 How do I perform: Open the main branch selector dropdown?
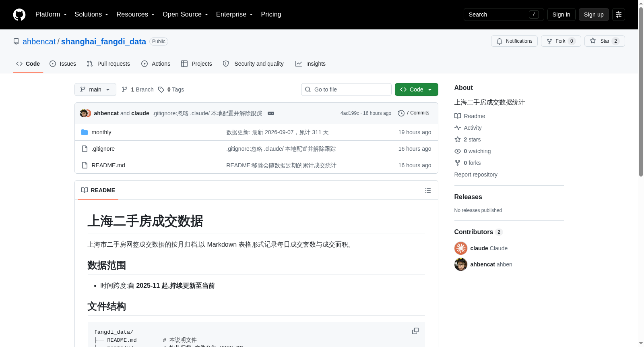(x=95, y=89)
